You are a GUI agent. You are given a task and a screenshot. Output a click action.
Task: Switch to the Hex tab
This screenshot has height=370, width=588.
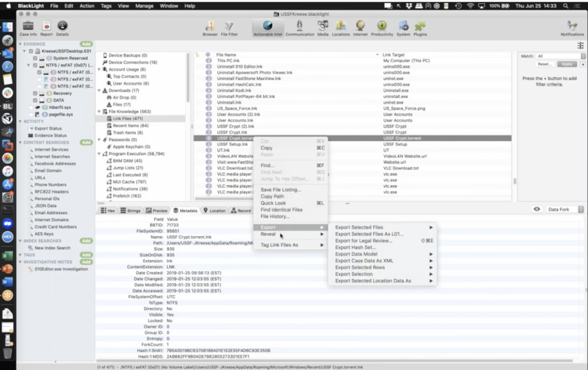point(107,210)
